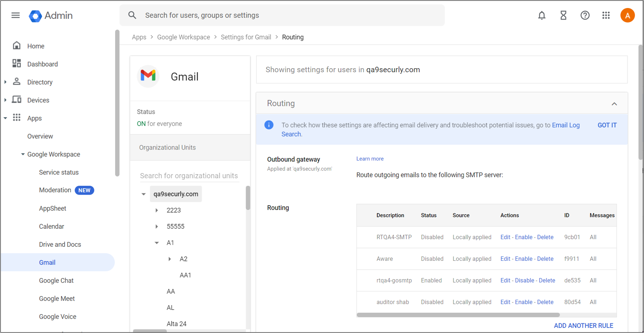Image resolution: width=644 pixels, height=333 pixels.
Task: Click the ID 9cb01 cell
Action: [572, 237]
